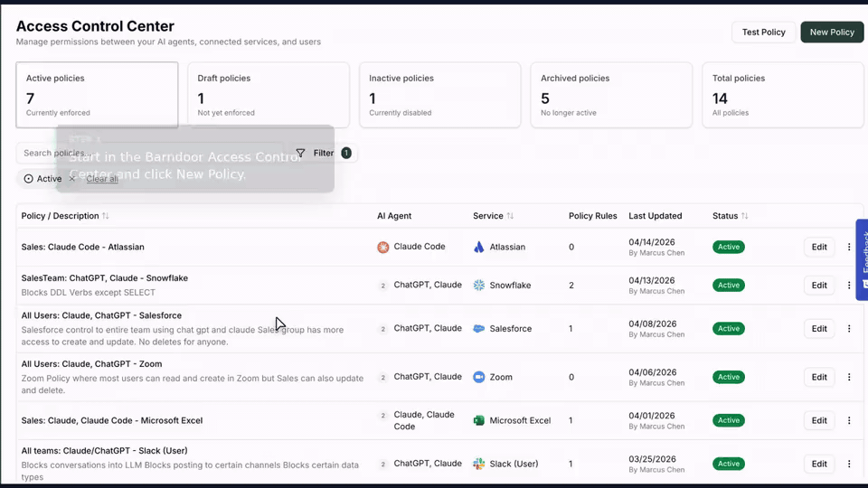Viewport: 868px width, 488px height.
Task: Edit the Sales: Claude Code - Atlassian policy
Action: click(819, 247)
